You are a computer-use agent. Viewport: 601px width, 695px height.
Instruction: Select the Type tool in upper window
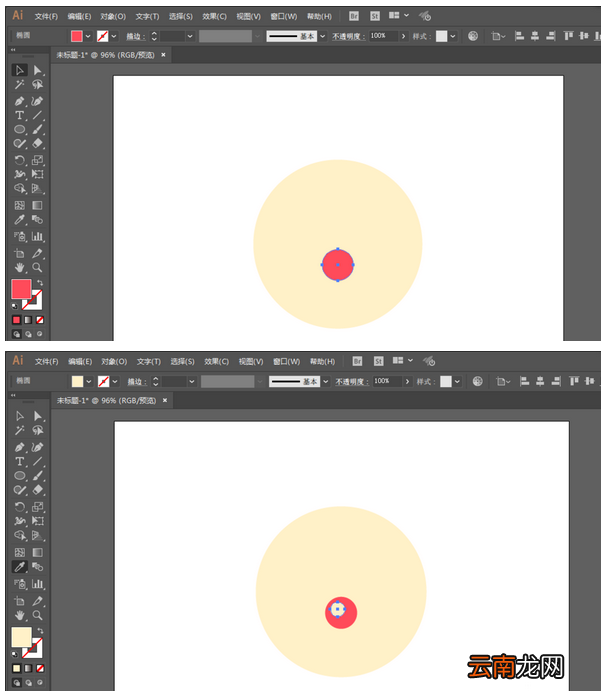click(20, 115)
